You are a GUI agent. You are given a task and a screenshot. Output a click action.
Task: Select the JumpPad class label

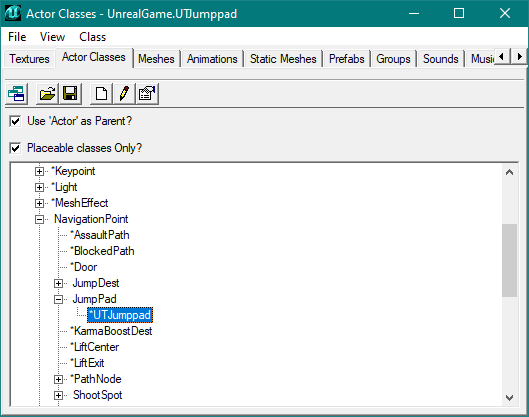tap(94, 299)
